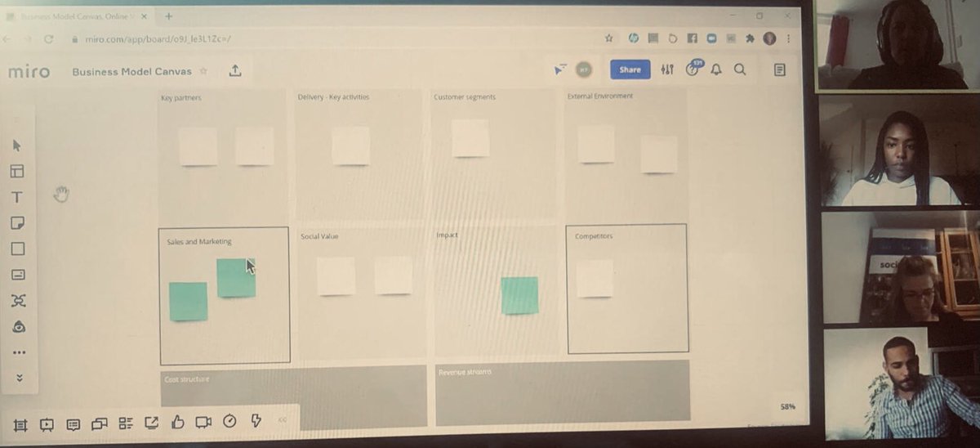The height and width of the screenshot is (448, 980).
Task: Select the Text tool
Action: [17, 197]
